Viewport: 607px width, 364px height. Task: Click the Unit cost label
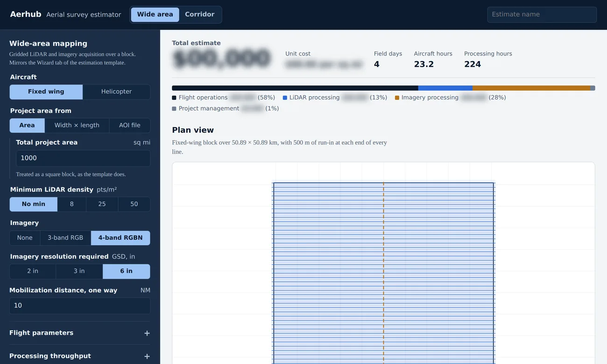298,54
